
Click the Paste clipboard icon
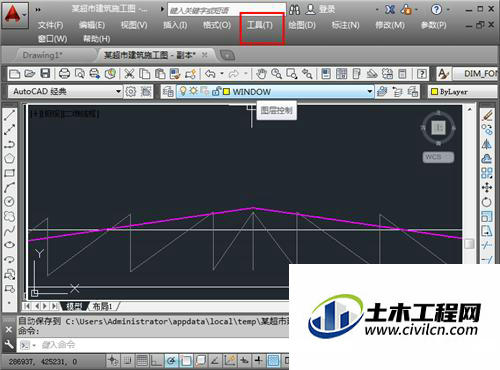[160, 74]
